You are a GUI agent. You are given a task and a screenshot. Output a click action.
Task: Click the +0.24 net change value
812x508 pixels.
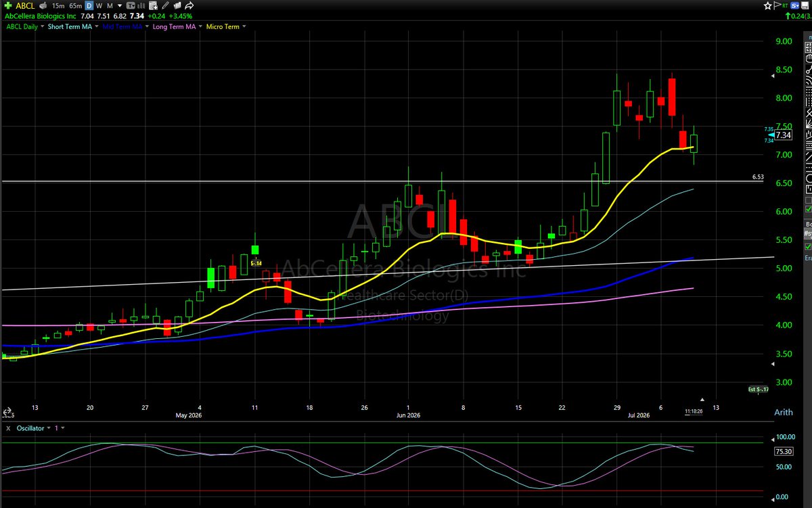pos(156,16)
